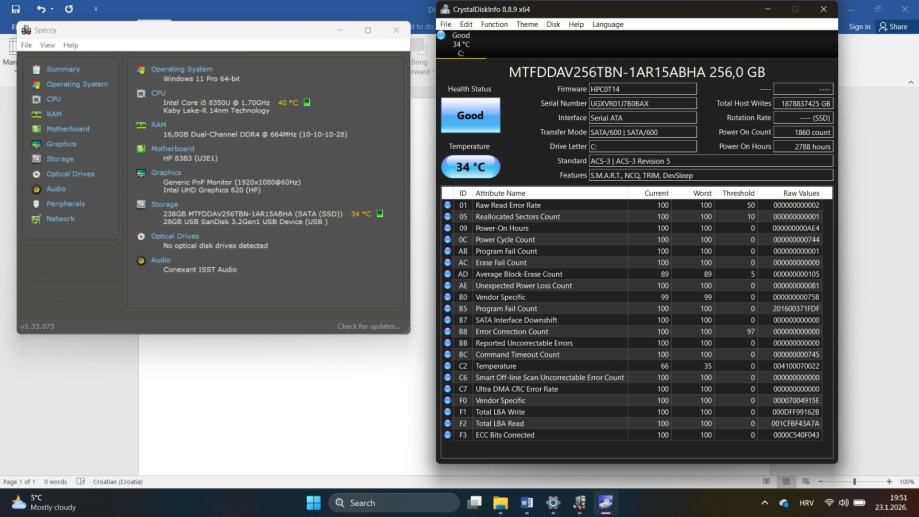The width and height of the screenshot is (919, 517).
Task: Open Optical Drives icon in Speccy sidebar
Action: click(x=36, y=174)
